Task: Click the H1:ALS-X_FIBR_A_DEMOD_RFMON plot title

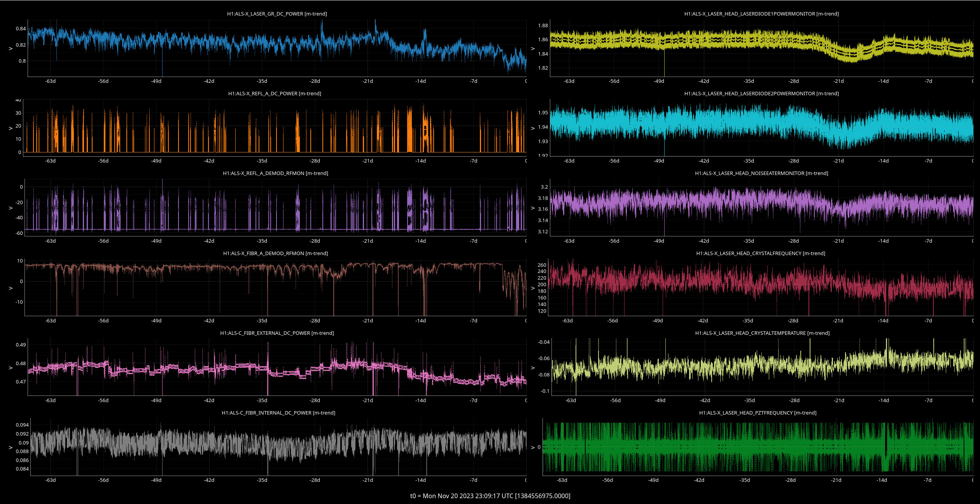Action: 275,253
